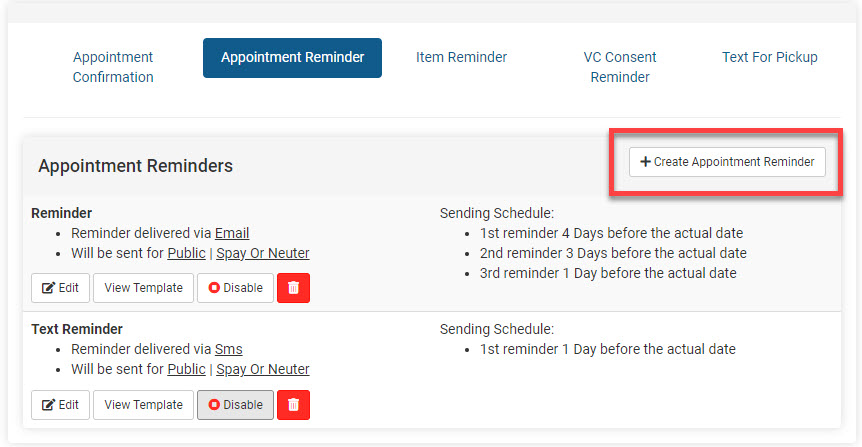Switch to Appointment Confirmation tab
Screen dimensions: 862x447
pos(113,67)
